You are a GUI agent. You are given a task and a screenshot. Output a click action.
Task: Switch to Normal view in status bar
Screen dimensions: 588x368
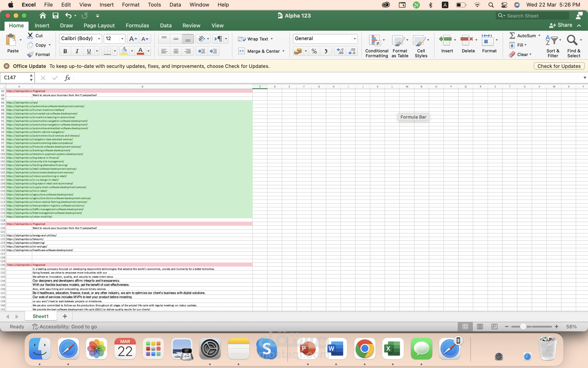[465, 326]
